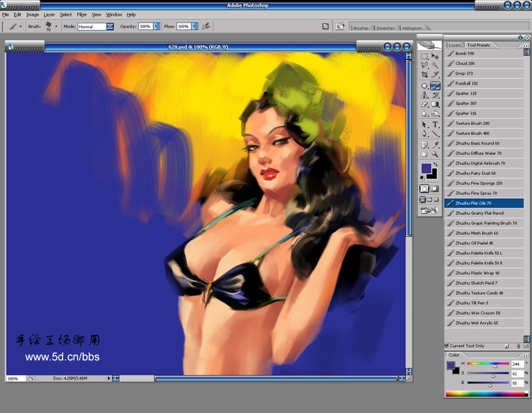
Task: Switch to Standard editing mode
Action: [424, 189]
